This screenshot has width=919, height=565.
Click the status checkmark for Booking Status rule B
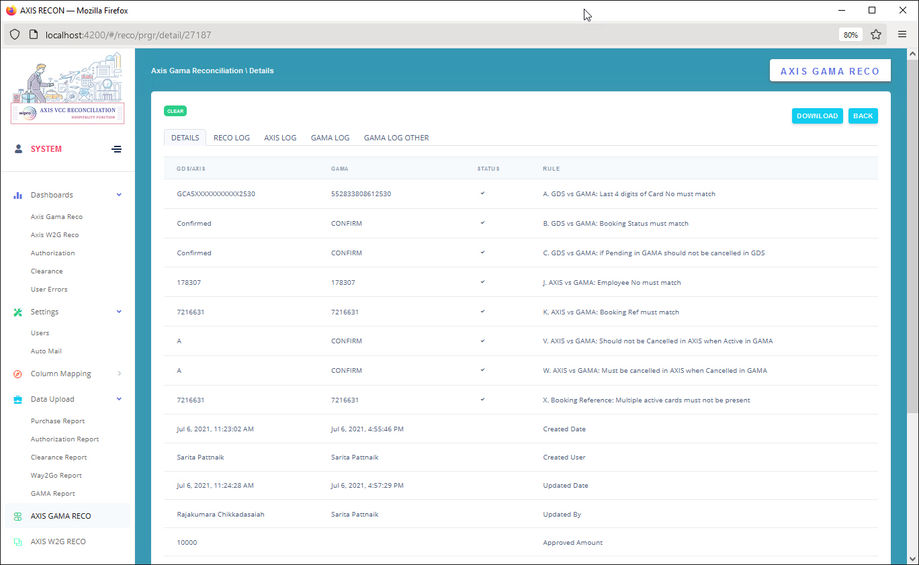(x=482, y=223)
